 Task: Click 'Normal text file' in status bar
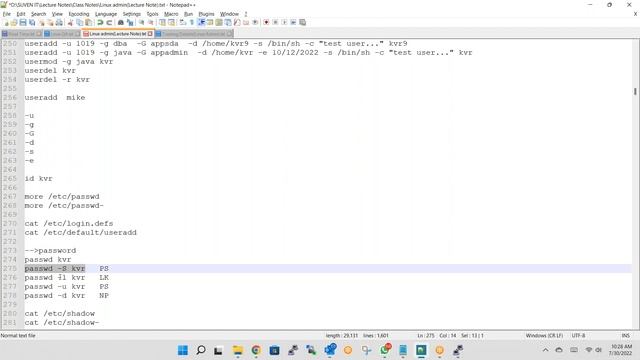click(x=18, y=336)
